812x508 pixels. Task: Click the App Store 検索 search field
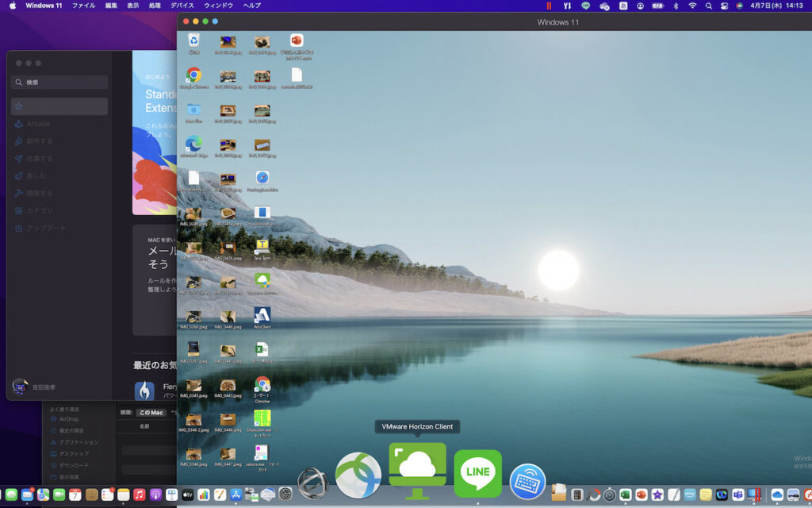pos(59,83)
